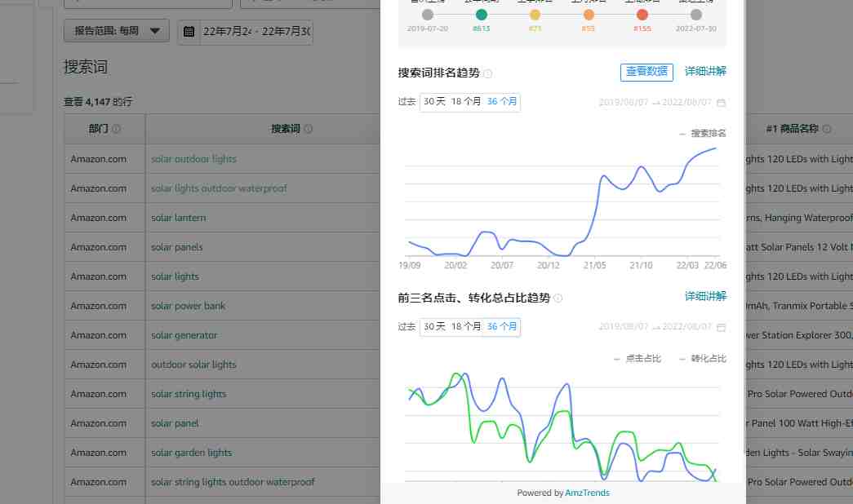Toggle the 点击占比 legend entry
The width and height of the screenshot is (853, 504).
point(637,358)
